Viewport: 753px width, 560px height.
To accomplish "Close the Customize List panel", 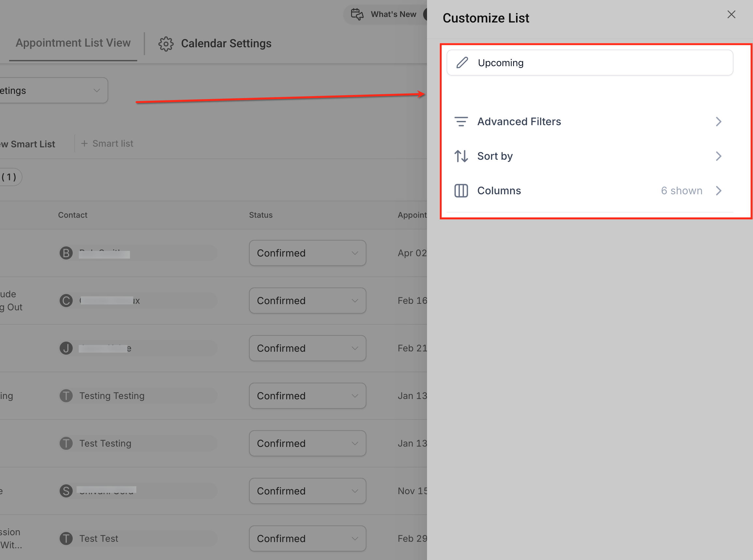I will point(731,15).
